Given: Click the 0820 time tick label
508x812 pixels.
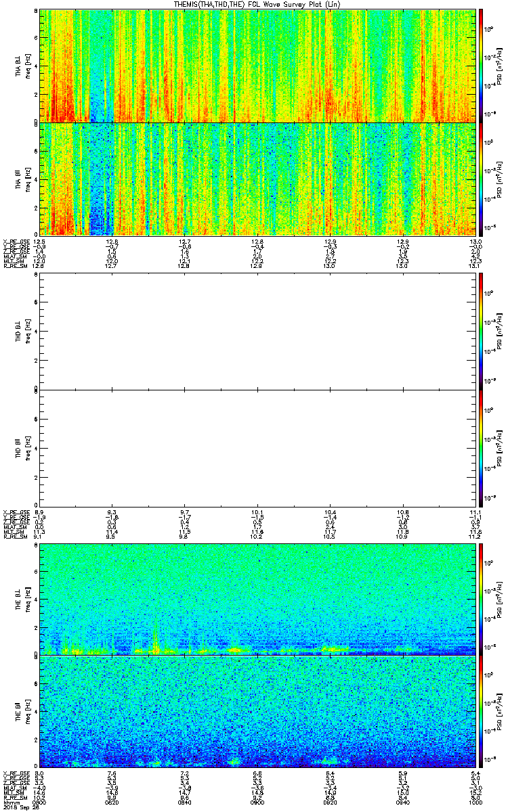Looking at the screenshot, I should [112, 803].
